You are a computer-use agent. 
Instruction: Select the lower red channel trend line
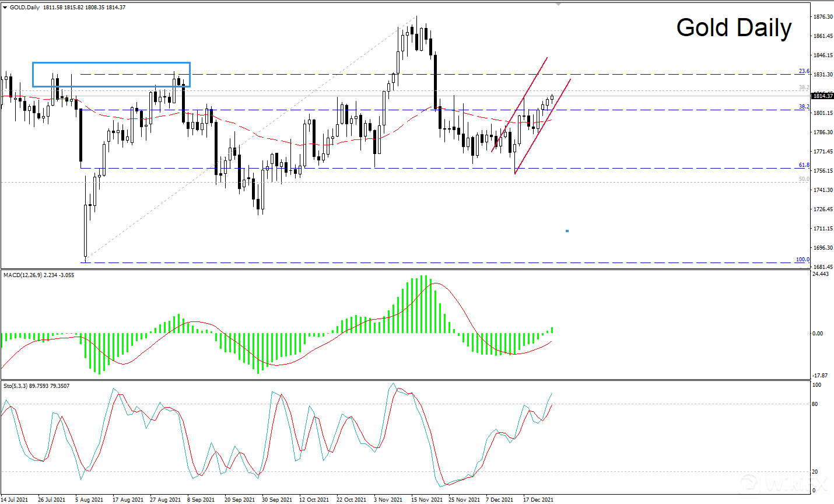pos(542,126)
